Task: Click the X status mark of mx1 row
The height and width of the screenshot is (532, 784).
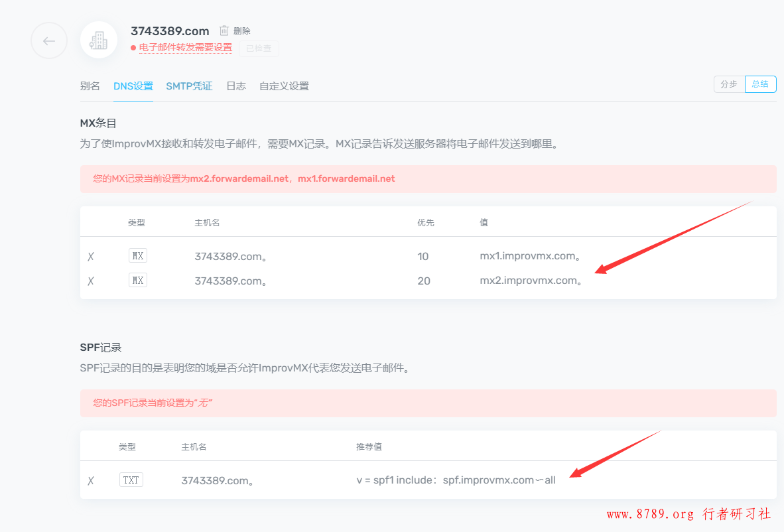Action: [90, 257]
